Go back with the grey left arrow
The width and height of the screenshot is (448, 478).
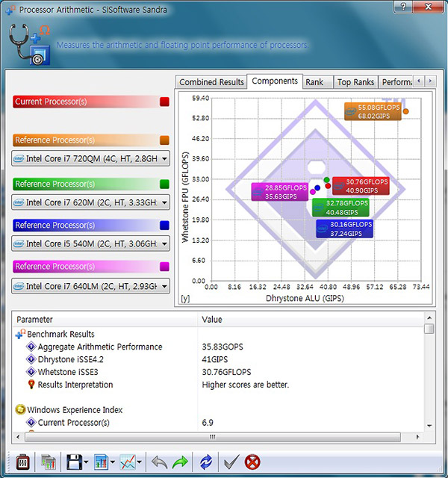158,462
